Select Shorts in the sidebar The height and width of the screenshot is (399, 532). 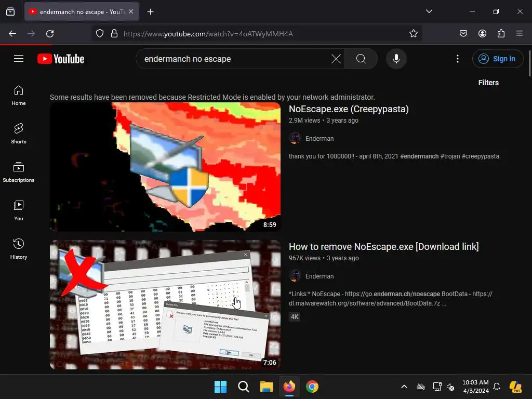[19, 134]
